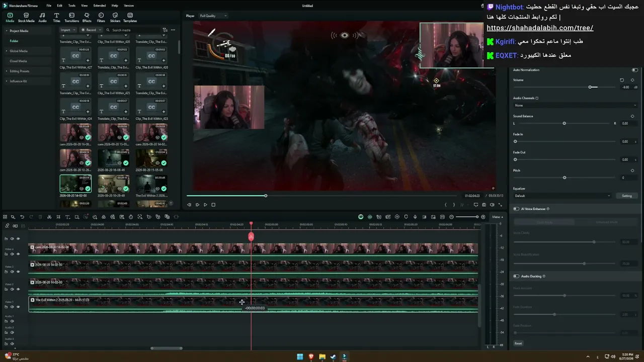Open the Full Quality player dropdown
Screen dimensions: 644x362
(x=213, y=16)
